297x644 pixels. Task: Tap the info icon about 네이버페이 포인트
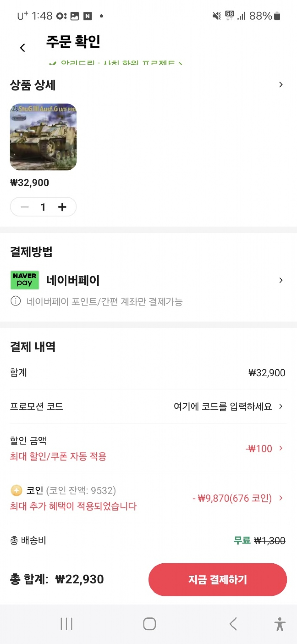click(15, 301)
